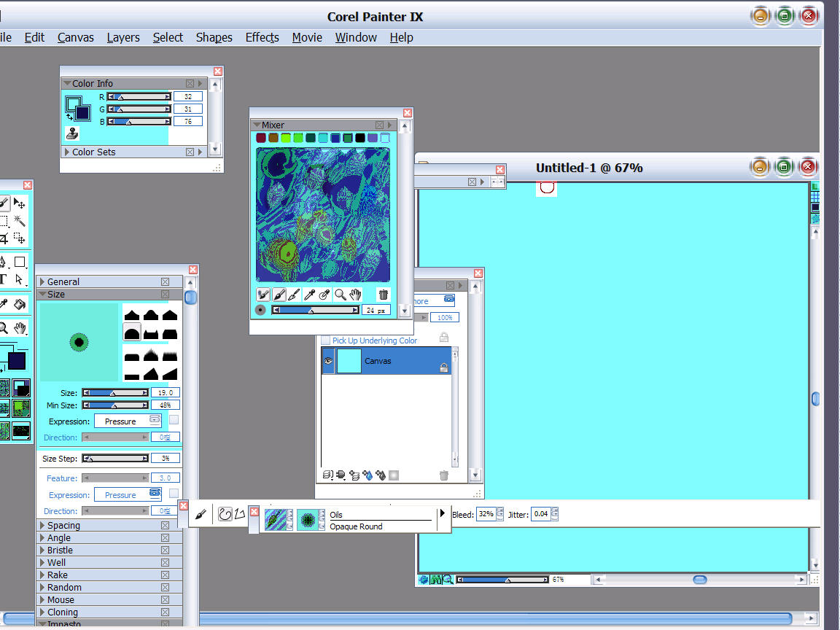Select the Dirty Brush Mode tool in Mixer
The image size is (840, 630).
point(263,295)
